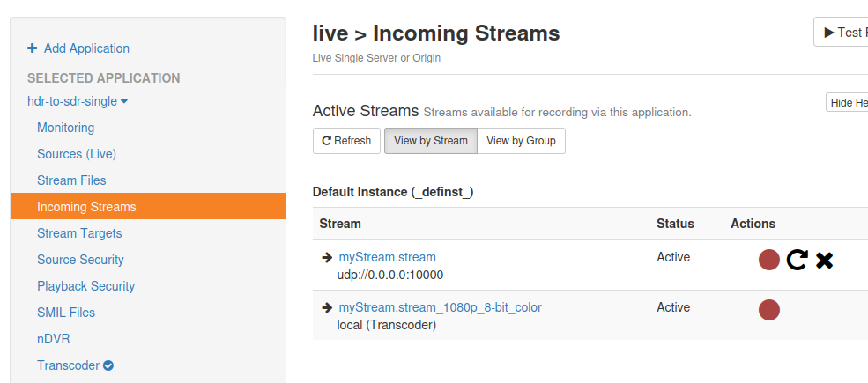Click the reset icon for myStream.stream

[797, 260]
